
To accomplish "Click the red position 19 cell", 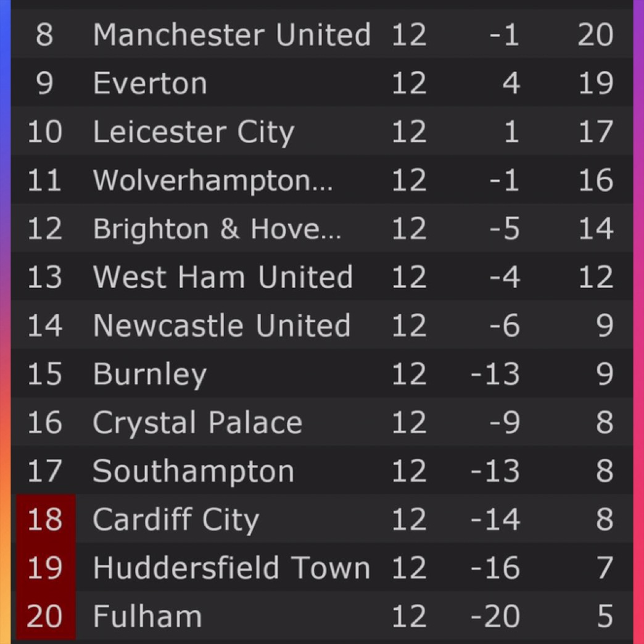I will (x=45, y=568).
